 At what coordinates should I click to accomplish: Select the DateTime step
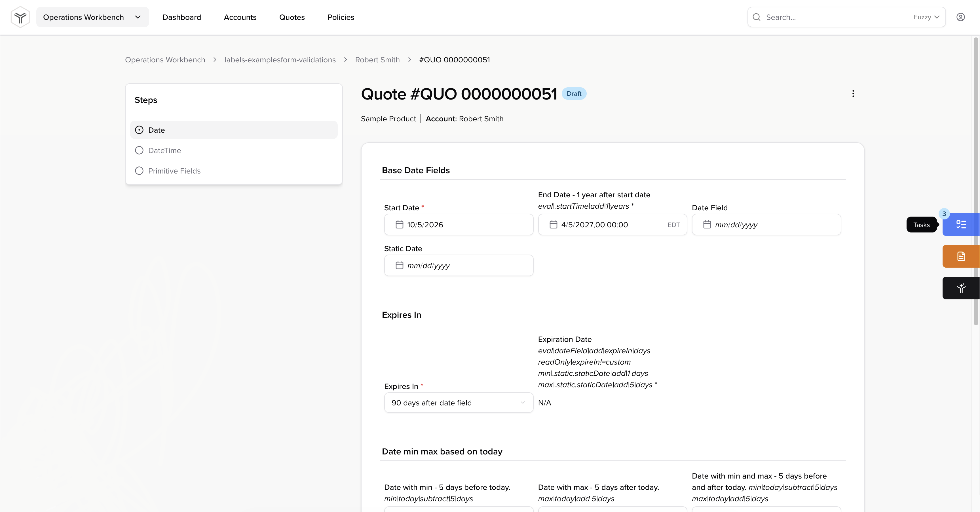coord(234,150)
